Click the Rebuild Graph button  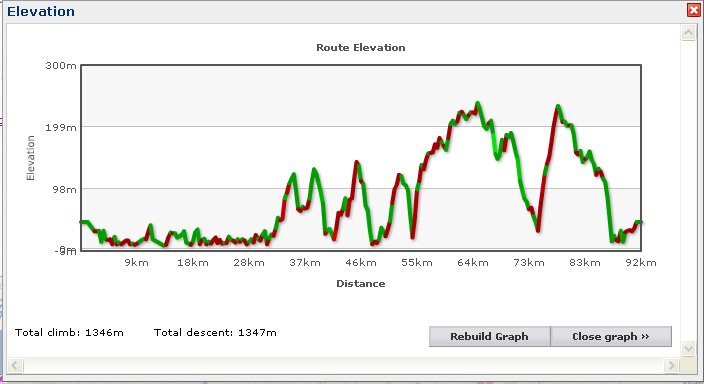click(x=489, y=336)
